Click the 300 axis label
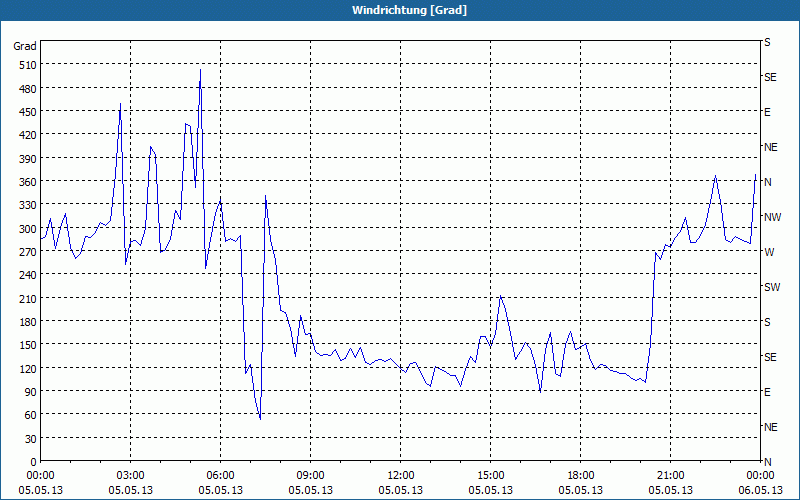Viewport: 800px width, 500px height. pos(27,229)
